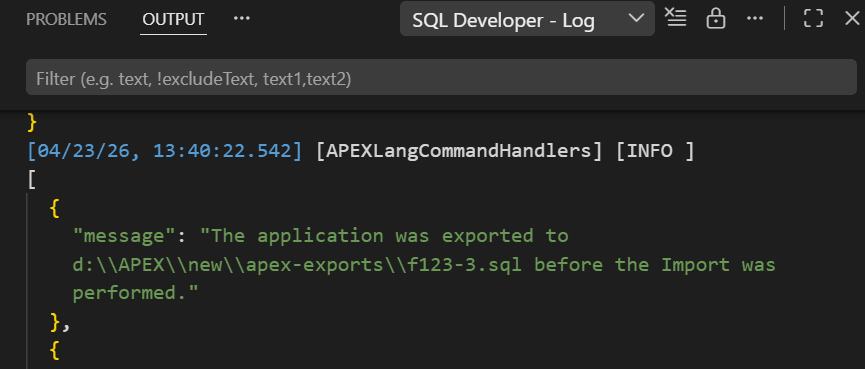Toggle the output scroll lock
The width and height of the screenshot is (865, 369).
716,18
